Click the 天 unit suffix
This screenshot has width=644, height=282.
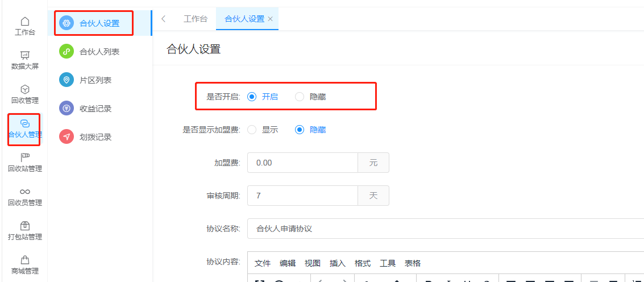373,196
